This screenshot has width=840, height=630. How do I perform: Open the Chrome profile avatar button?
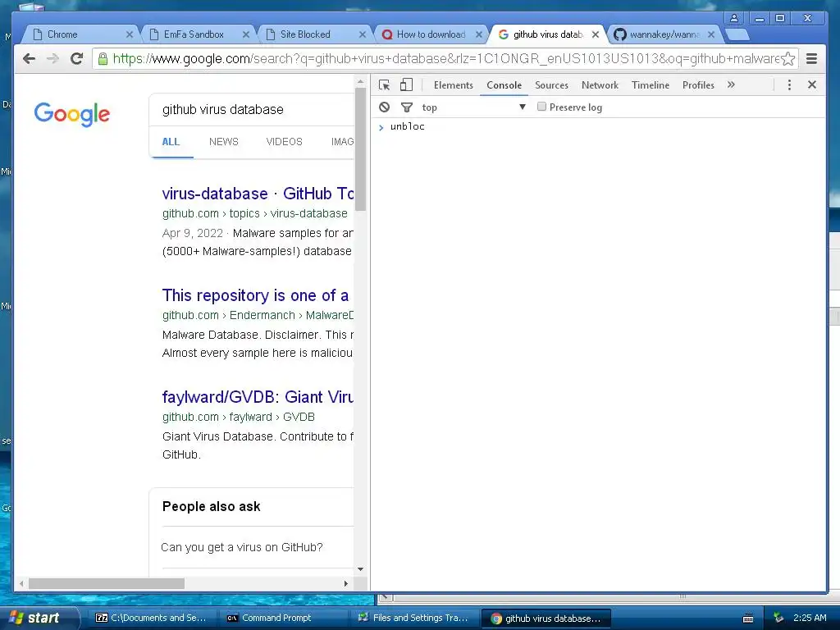(734, 18)
